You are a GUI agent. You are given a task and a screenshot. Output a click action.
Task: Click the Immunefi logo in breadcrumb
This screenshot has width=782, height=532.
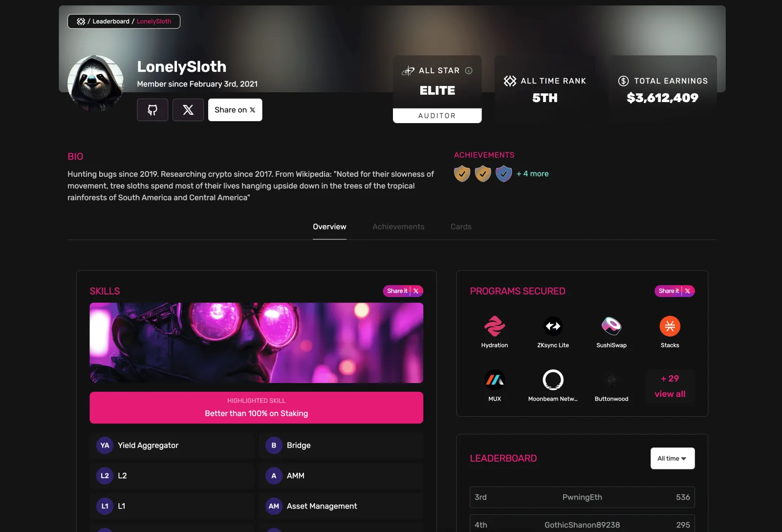tap(81, 21)
